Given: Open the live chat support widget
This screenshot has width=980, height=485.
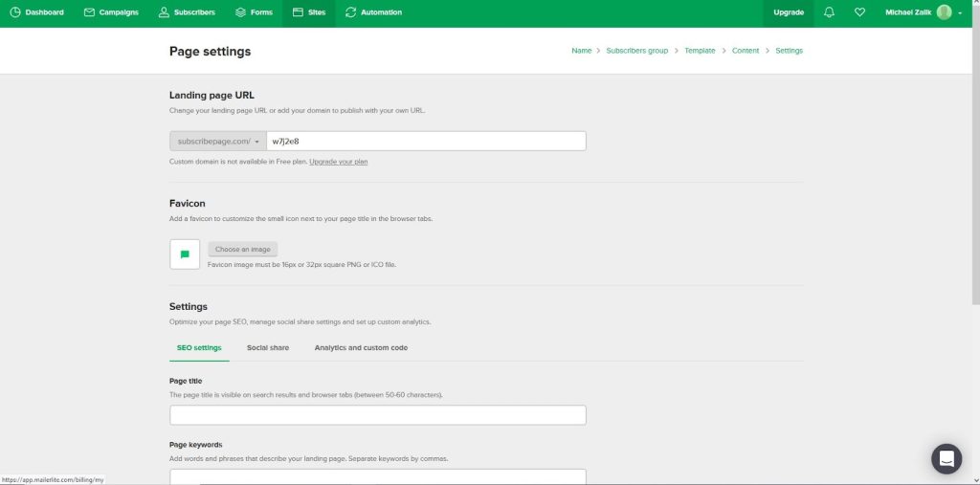Looking at the screenshot, I should [x=947, y=459].
